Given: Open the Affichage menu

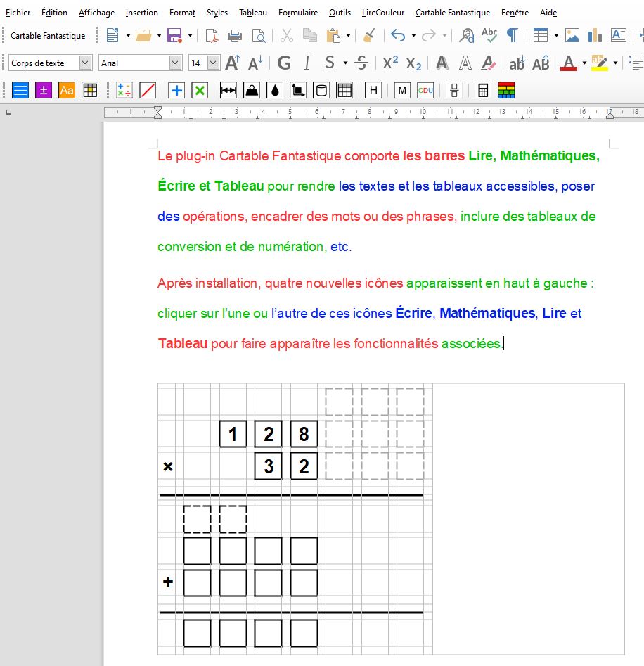Looking at the screenshot, I should click(x=96, y=13).
